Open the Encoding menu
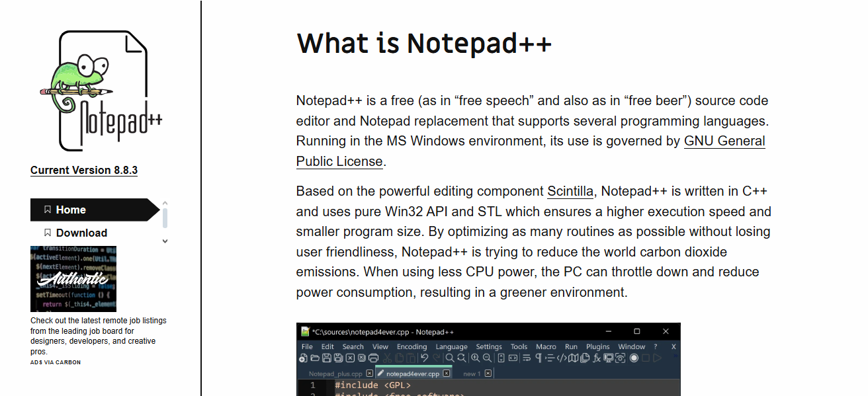The width and height of the screenshot is (868, 396). (x=412, y=346)
